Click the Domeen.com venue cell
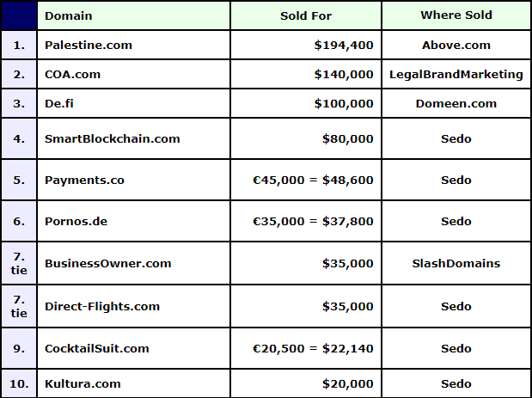Image resolution: width=532 pixels, height=398 pixels. tap(456, 103)
